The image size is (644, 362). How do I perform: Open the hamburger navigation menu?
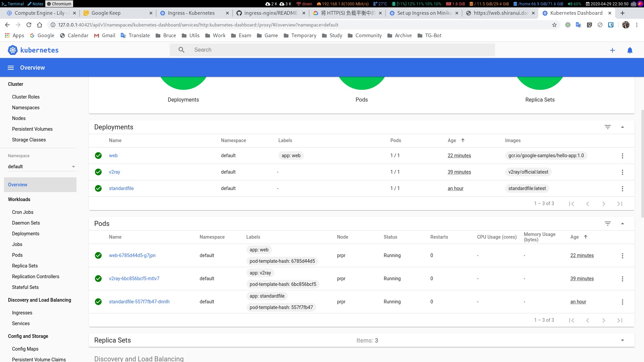11,68
